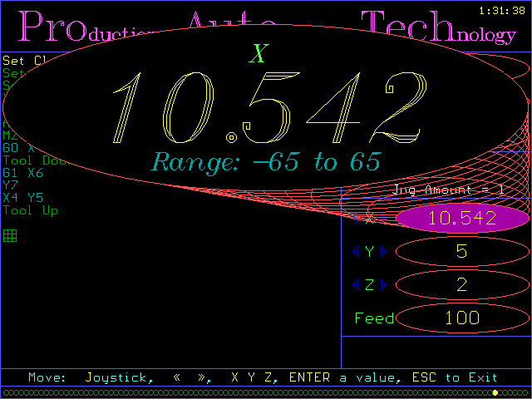Click the 'Jog Amount = 1' label
532x399 pixels.
point(448,190)
